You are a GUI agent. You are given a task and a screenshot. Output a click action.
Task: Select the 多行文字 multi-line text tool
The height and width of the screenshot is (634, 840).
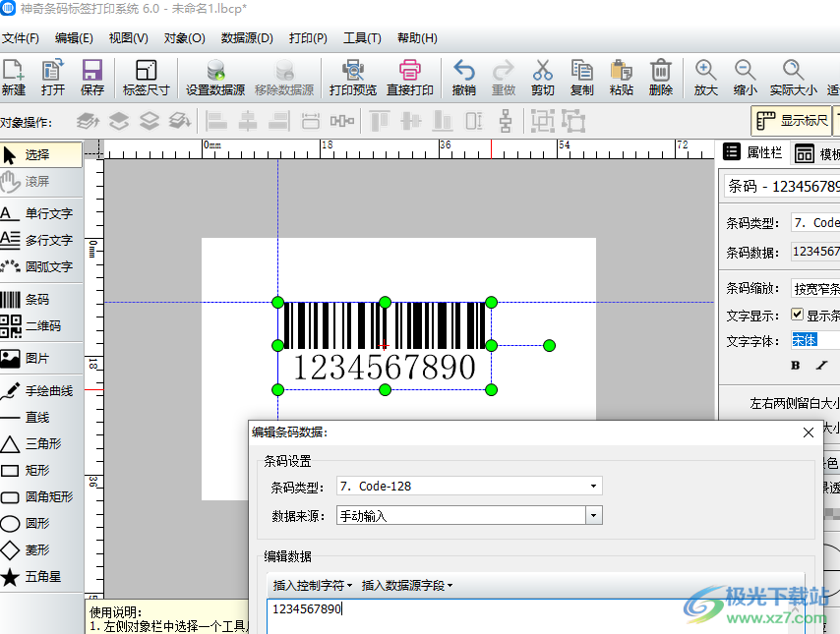click(41, 240)
